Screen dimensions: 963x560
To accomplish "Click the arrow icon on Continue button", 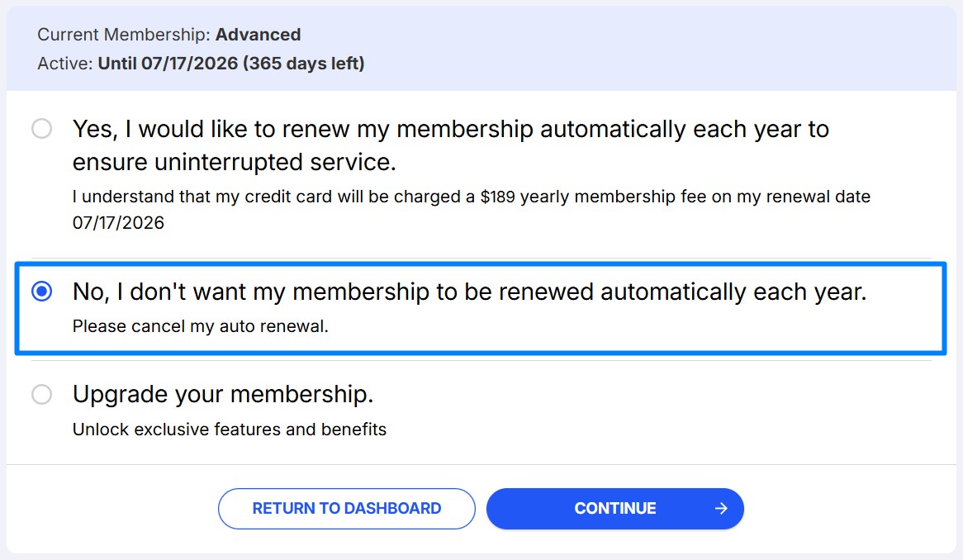I will click(721, 509).
